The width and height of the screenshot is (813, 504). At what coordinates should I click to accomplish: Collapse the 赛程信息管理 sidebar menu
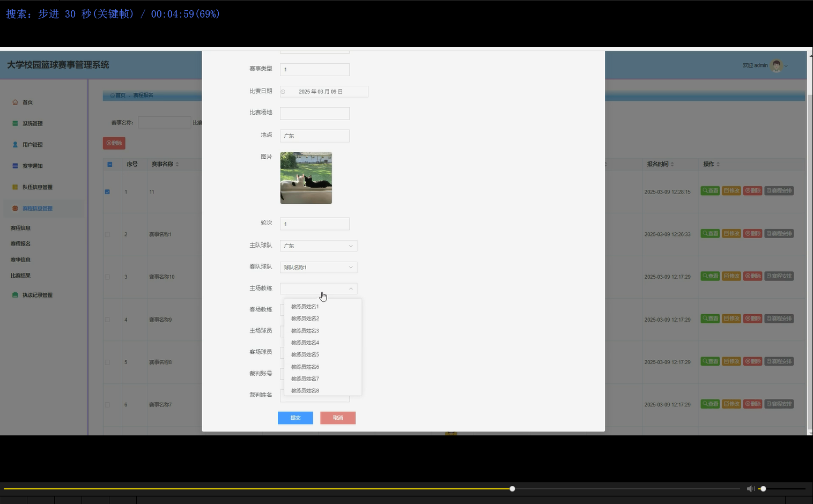(43, 209)
